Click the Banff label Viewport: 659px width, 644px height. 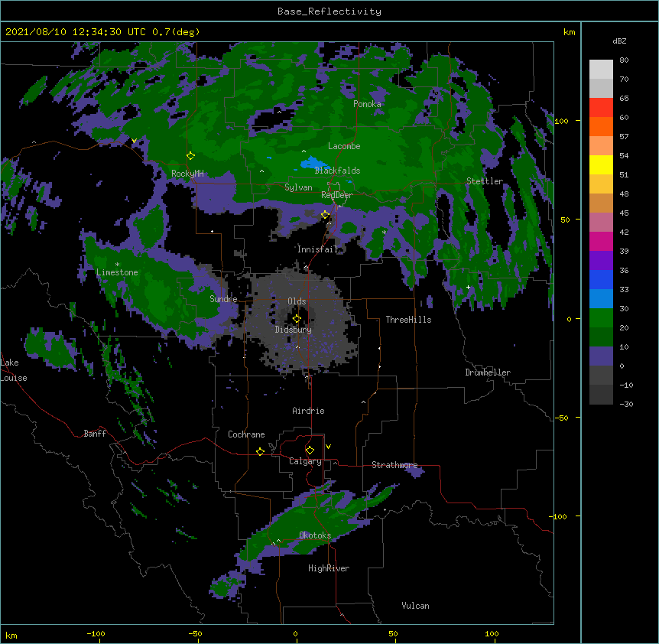click(95, 434)
